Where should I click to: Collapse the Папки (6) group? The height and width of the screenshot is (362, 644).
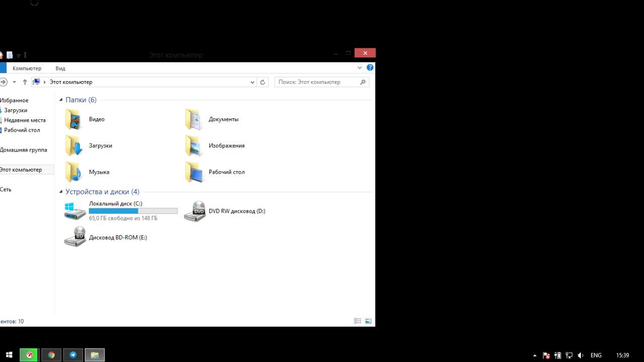[x=61, y=100]
